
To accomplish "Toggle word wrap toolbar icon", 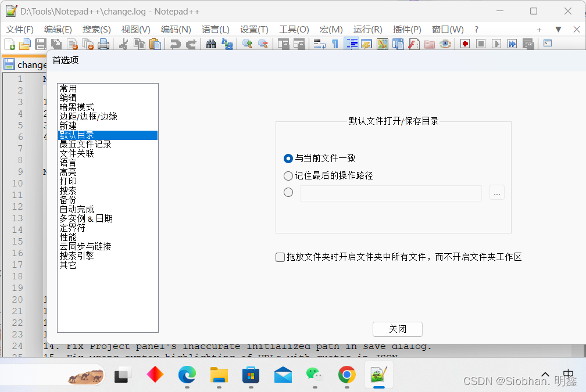I will (319, 44).
